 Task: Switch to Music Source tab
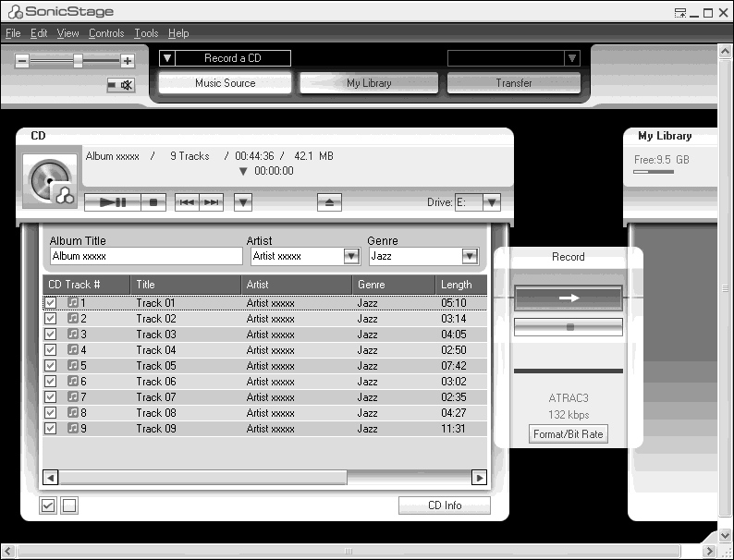(x=226, y=83)
